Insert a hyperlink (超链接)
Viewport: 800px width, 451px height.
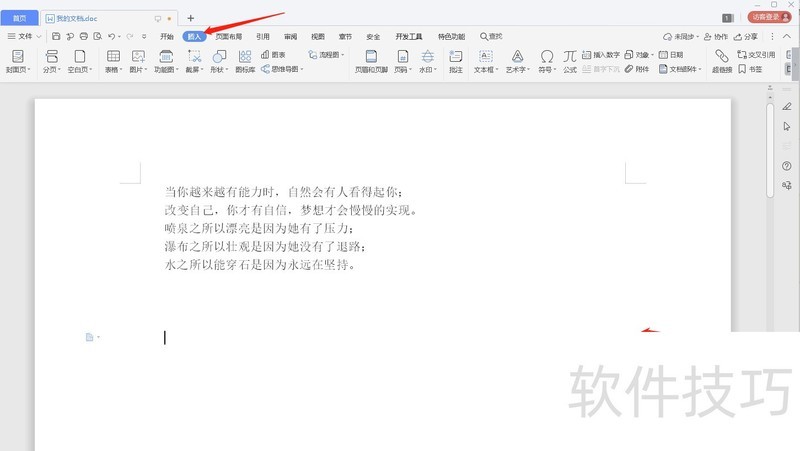(722, 61)
